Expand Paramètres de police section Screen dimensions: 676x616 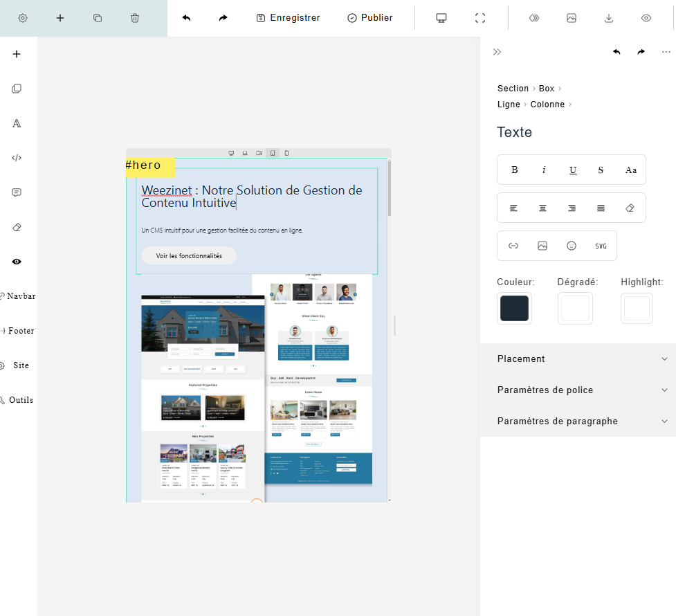[x=578, y=390]
